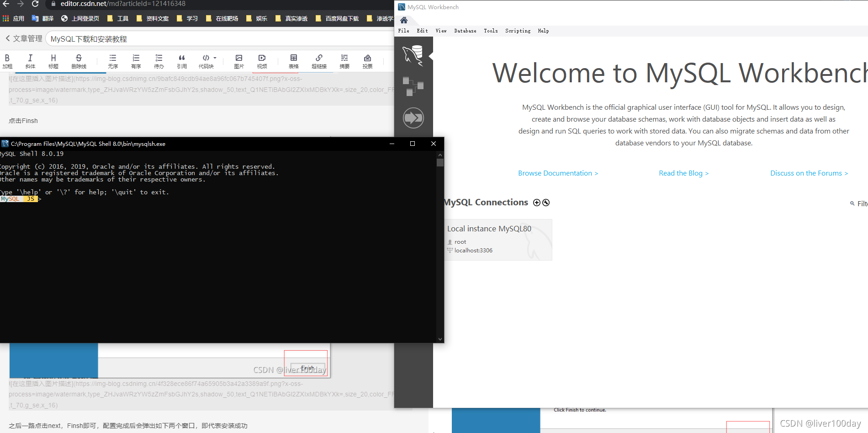Open Local instance MySQL80 connection tile

pyautogui.click(x=498, y=240)
